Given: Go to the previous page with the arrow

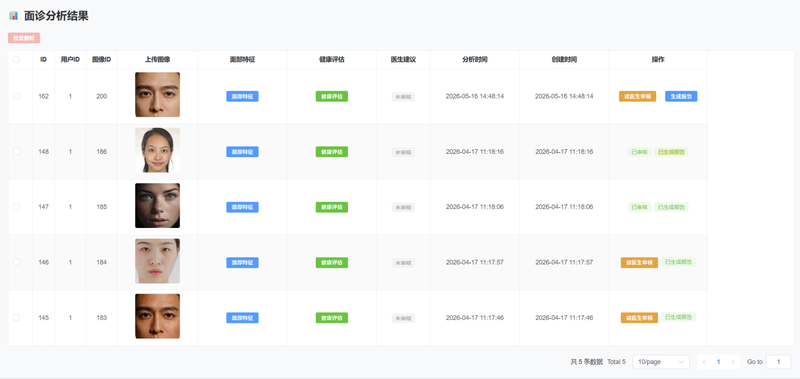Looking at the screenshot, I should (x=704, y=362).
